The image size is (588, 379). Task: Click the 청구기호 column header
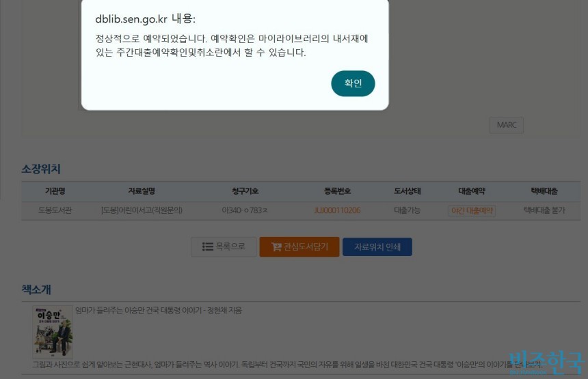pos(245,191)
